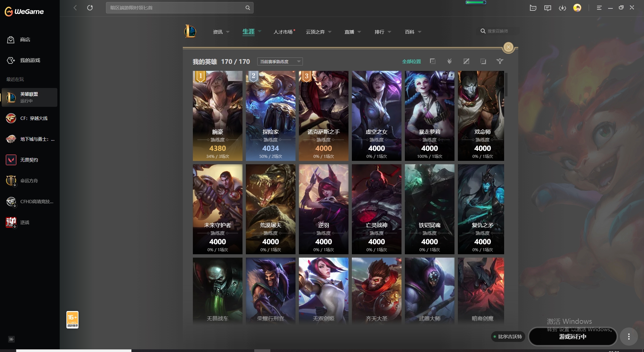Open the 腕豪 hero card

pyautogui.click(x=218, y=116)
